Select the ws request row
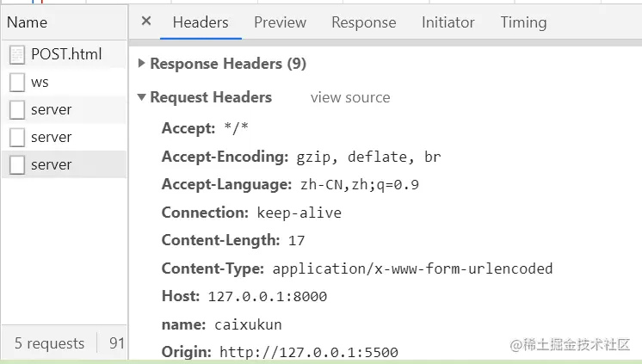642x364 pixels. coord(40,83)
